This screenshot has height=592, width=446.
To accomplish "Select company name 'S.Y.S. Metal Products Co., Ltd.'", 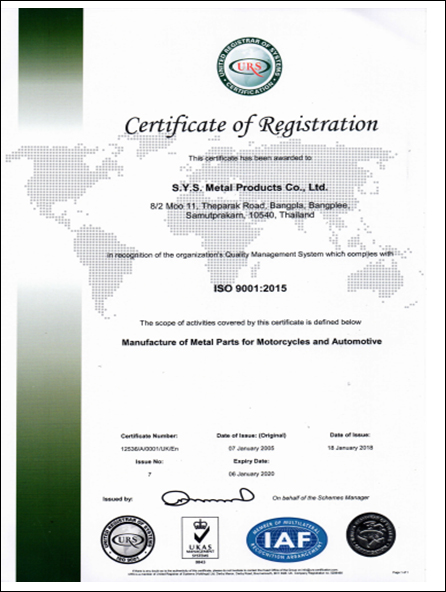I will 250,187.
